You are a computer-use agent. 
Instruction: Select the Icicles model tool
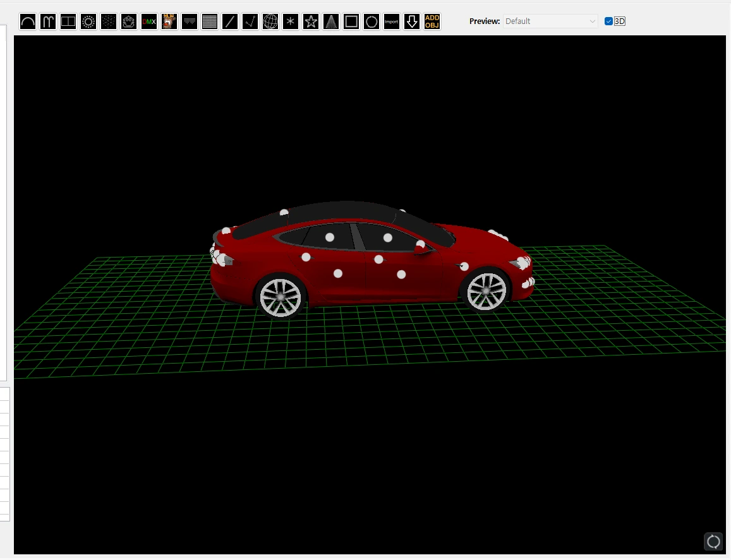tap(190, 21)
